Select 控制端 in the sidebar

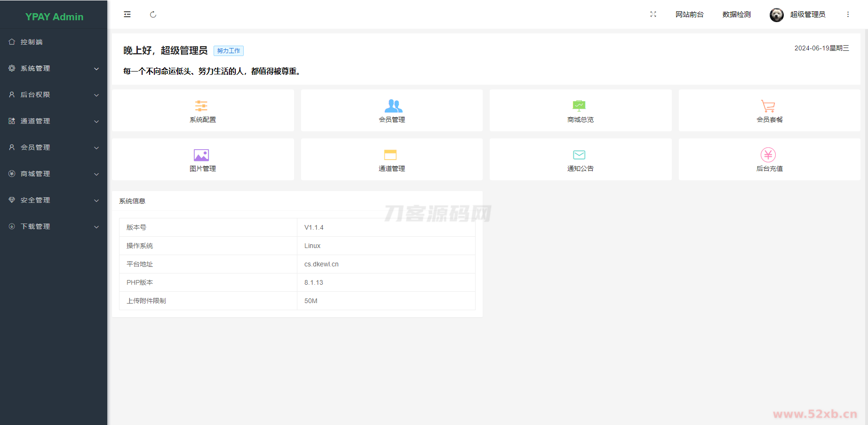point(32,42)
